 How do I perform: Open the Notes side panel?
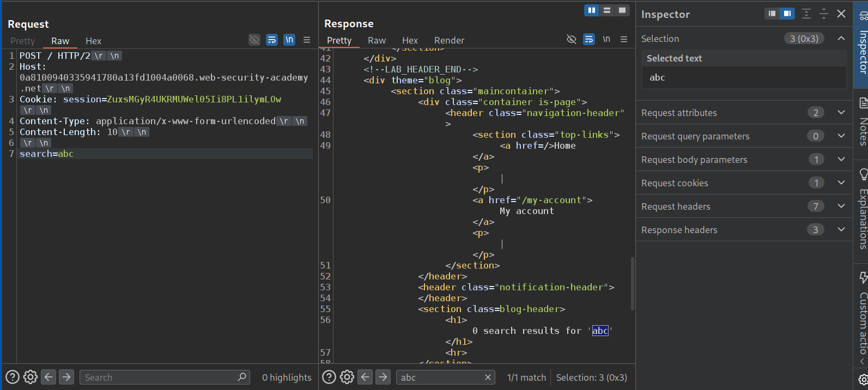[863, 123]
